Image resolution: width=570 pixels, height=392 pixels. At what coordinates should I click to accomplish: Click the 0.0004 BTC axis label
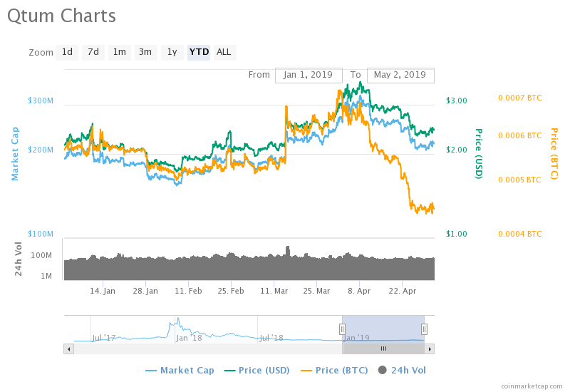point(520,234)
